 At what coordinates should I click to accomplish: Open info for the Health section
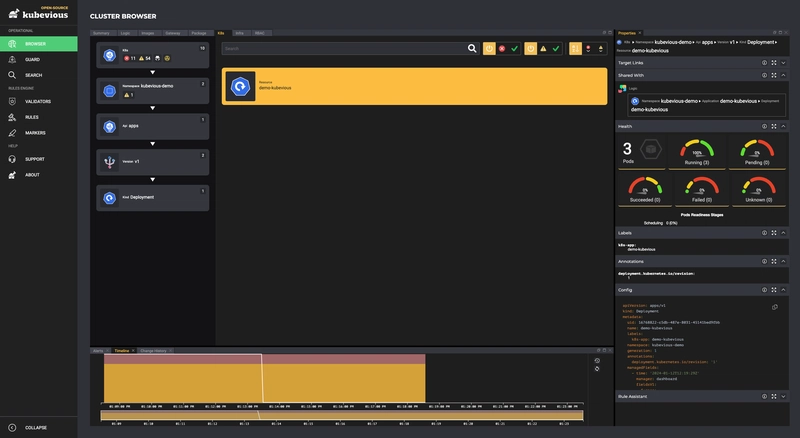[x=764, y=126]
